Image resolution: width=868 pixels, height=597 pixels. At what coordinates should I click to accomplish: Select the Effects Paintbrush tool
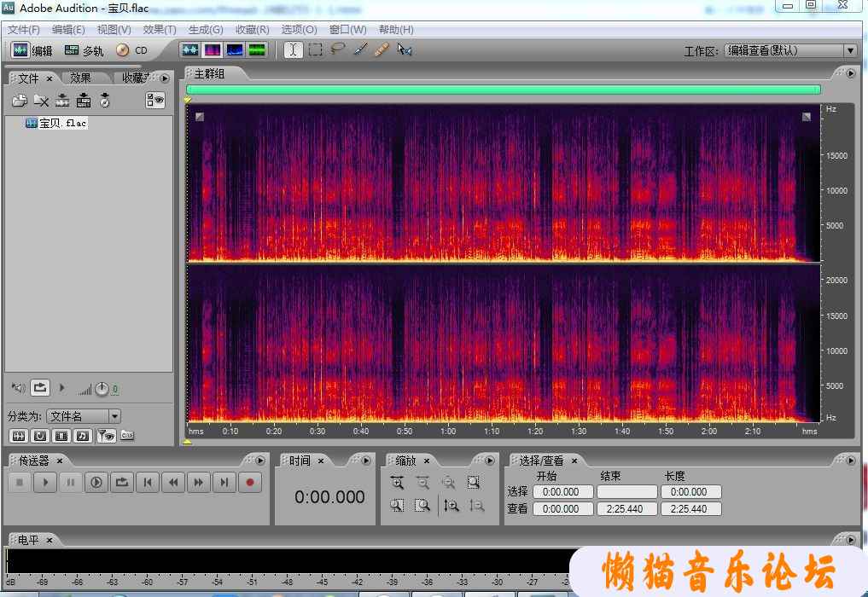tap(360, 49)
